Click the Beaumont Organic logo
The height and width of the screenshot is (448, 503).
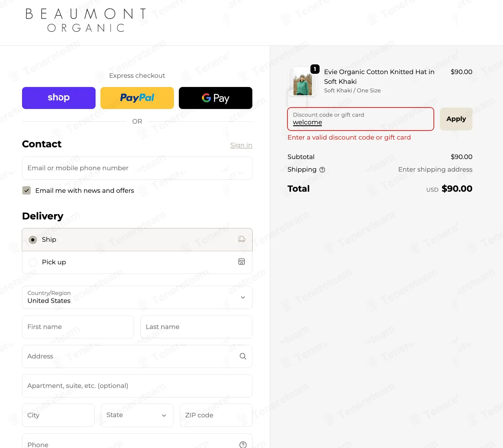(86, 20)
